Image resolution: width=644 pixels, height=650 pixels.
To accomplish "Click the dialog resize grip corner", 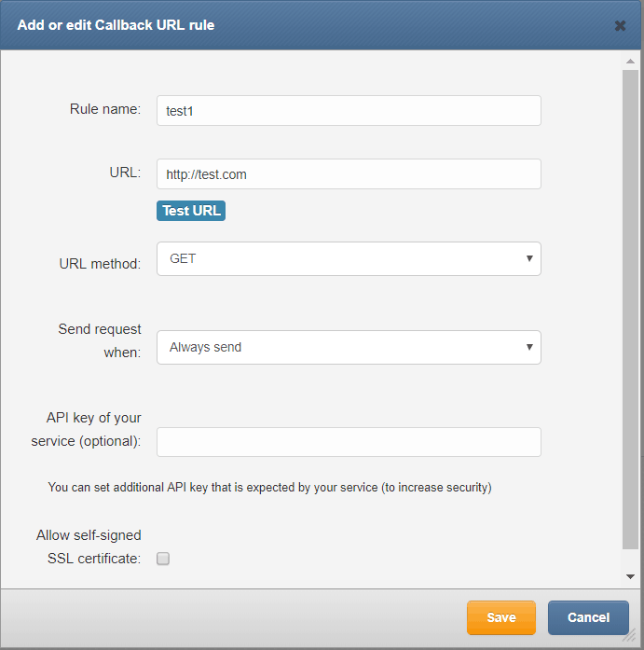I will pyautogui.click(x=630, y=636).
